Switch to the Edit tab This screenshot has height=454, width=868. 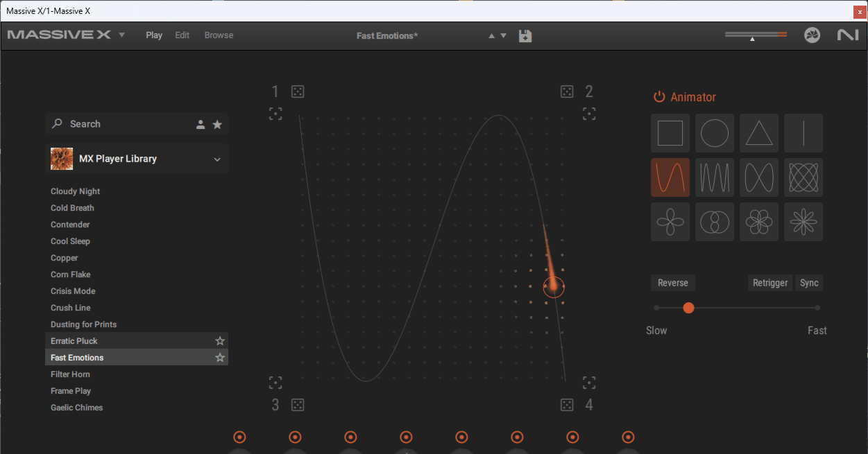click(182, 35)
